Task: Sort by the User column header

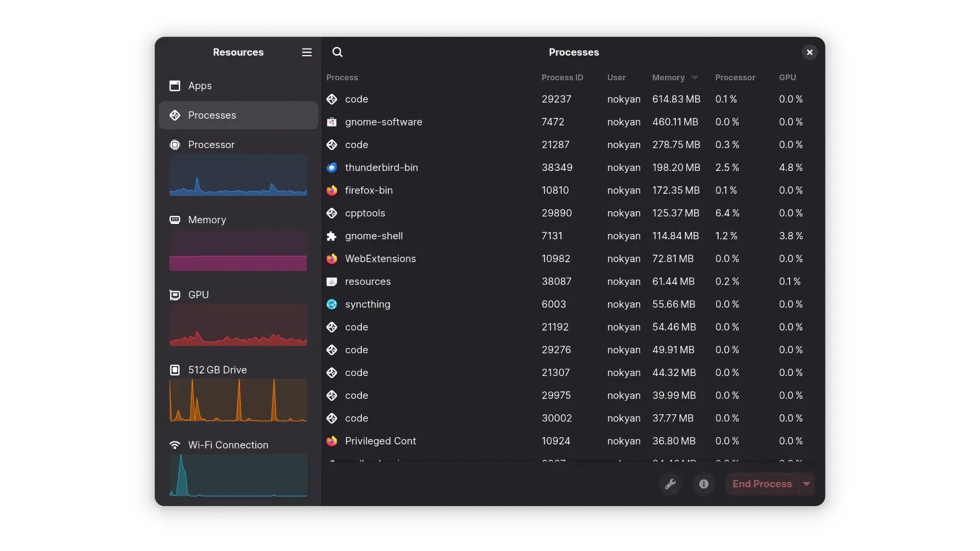Action: (x=616, y=78)
